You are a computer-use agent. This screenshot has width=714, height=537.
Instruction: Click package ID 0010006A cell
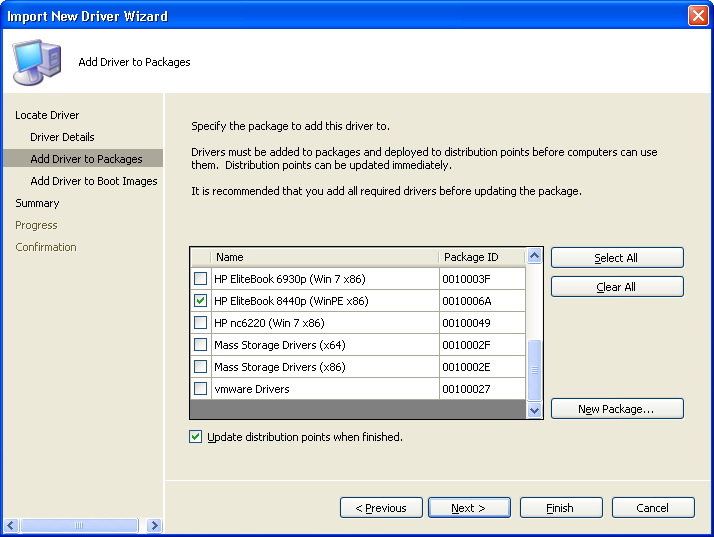[482, 301]
